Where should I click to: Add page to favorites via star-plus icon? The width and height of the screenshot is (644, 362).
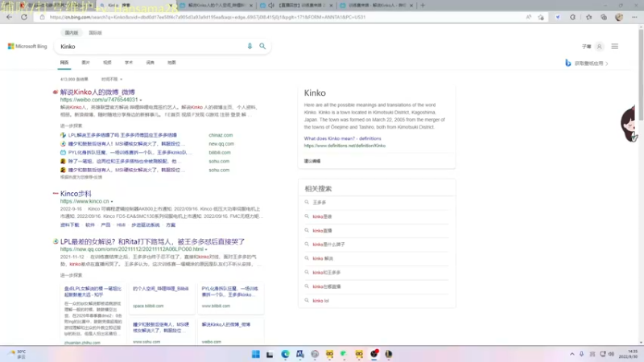[541, 17]
